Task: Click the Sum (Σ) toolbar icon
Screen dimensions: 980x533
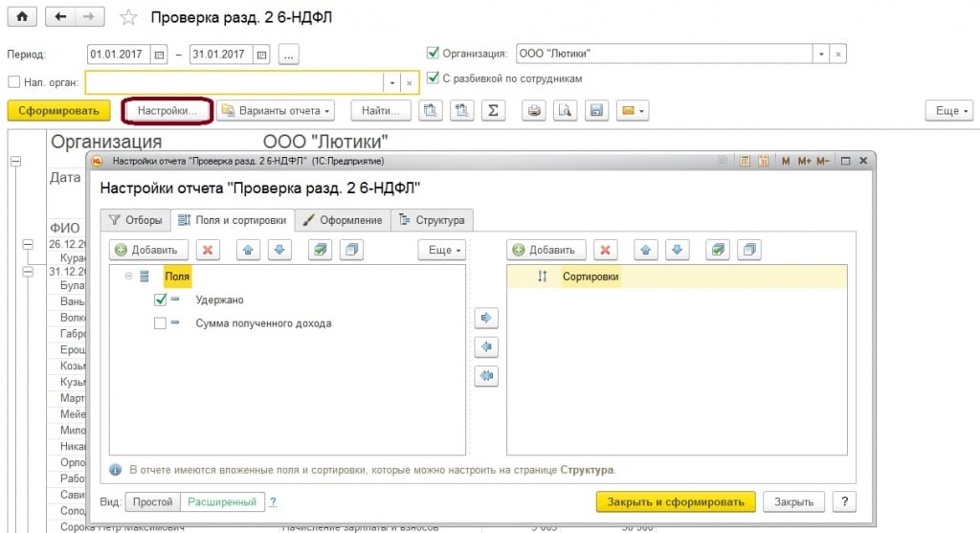Action: pyautogui.click(x=492, y=111)
